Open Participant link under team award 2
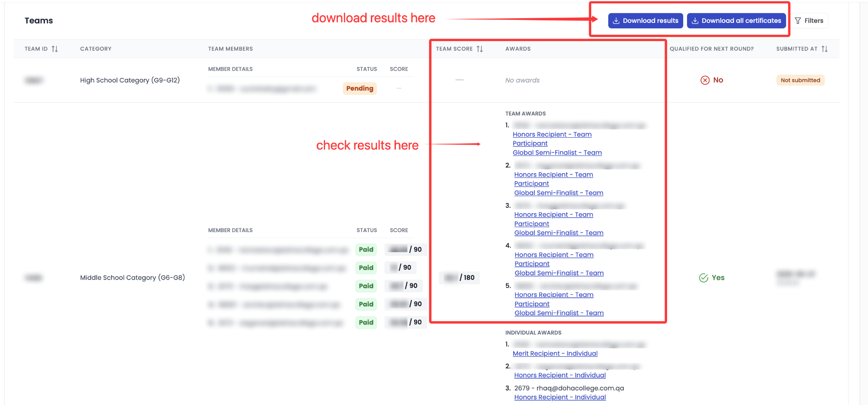This screenshot has height=405, width=868. tap(531, 183)
